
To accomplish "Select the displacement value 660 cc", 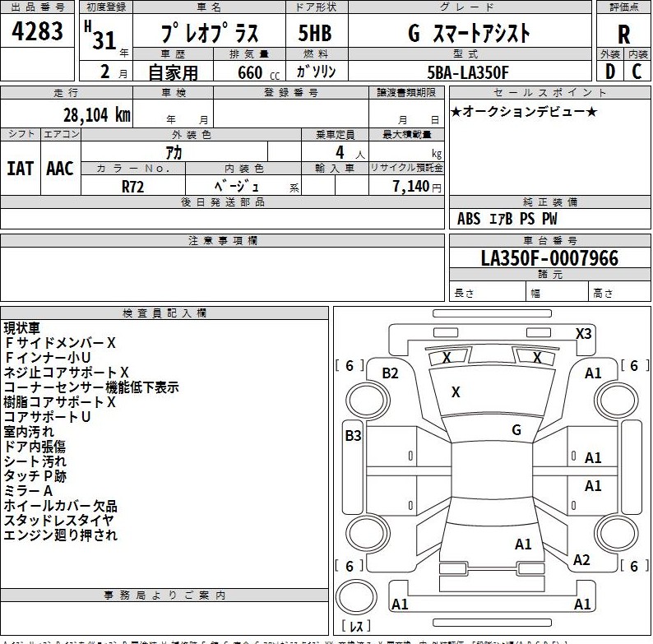I will click(258, 72).
